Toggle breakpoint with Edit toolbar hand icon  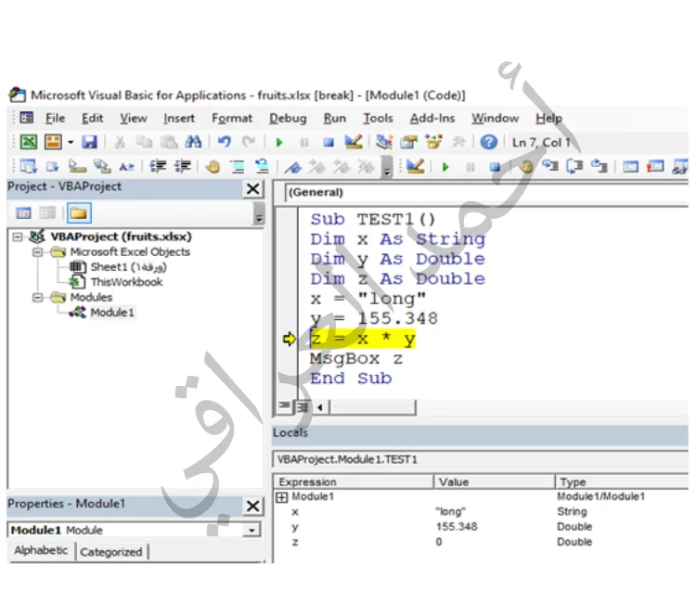(213, 167)
